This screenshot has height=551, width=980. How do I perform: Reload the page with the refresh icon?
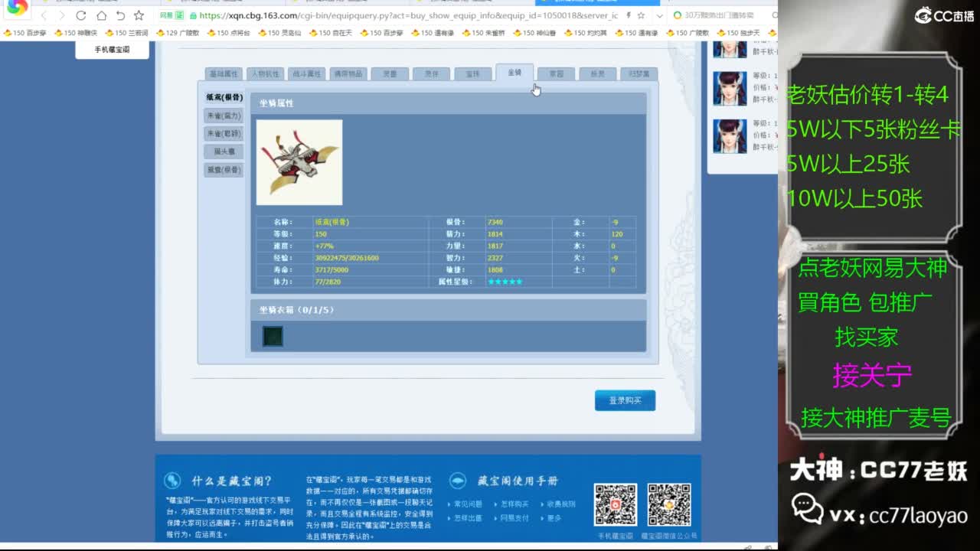(81, 15)
